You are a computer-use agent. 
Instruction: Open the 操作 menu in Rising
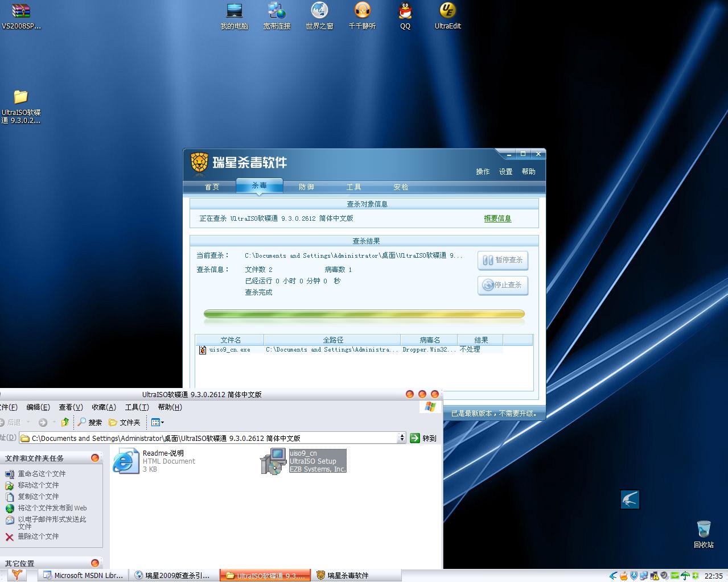pyautogui.click(x=483, y=171)
